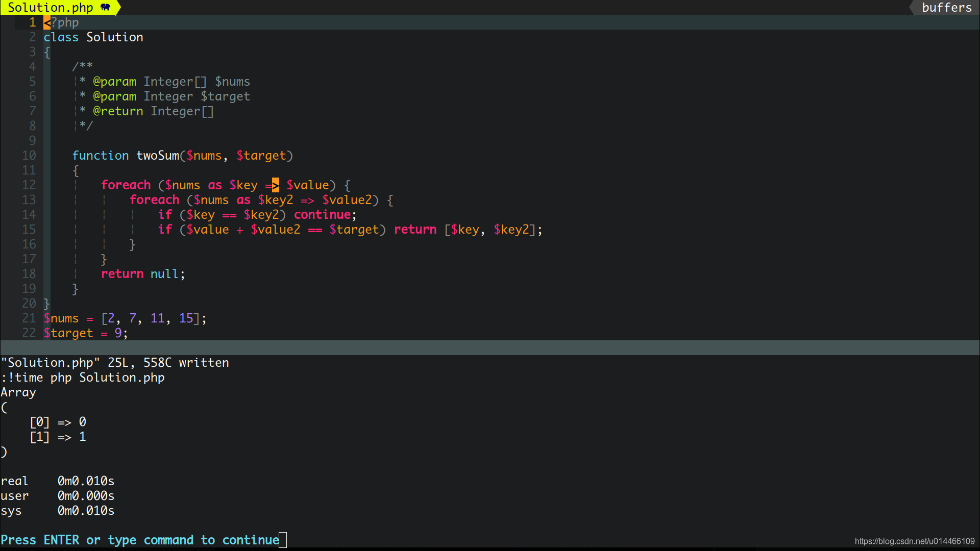
Task: Click 'return' keyword on line 15
Action: [x=415, y=230]
